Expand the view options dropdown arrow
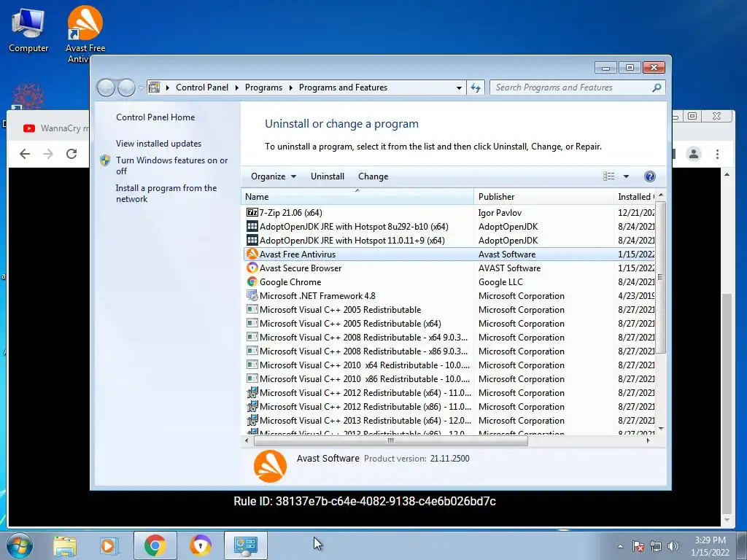This screenshot has height=560, width=747. (626, 176)
